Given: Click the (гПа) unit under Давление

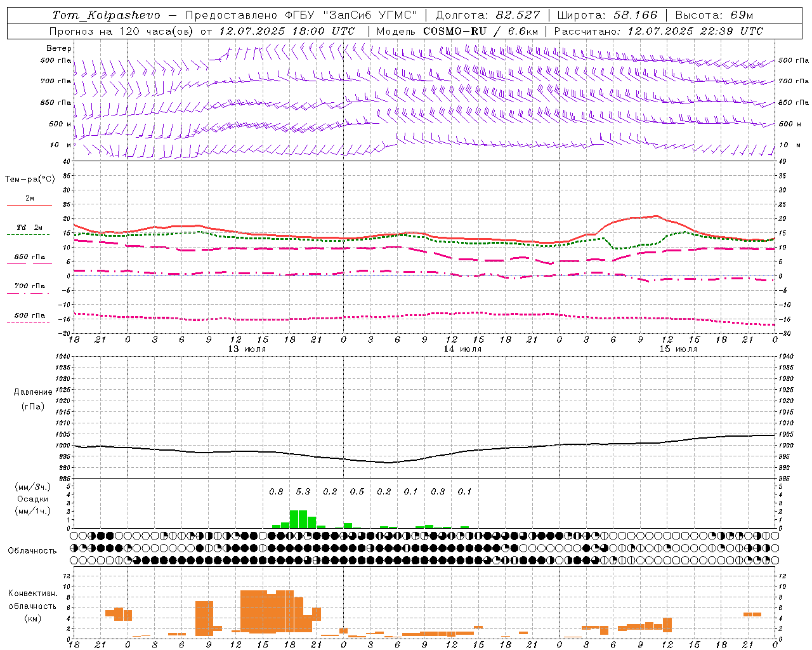Looking at the screenshot, I should 33,406.
